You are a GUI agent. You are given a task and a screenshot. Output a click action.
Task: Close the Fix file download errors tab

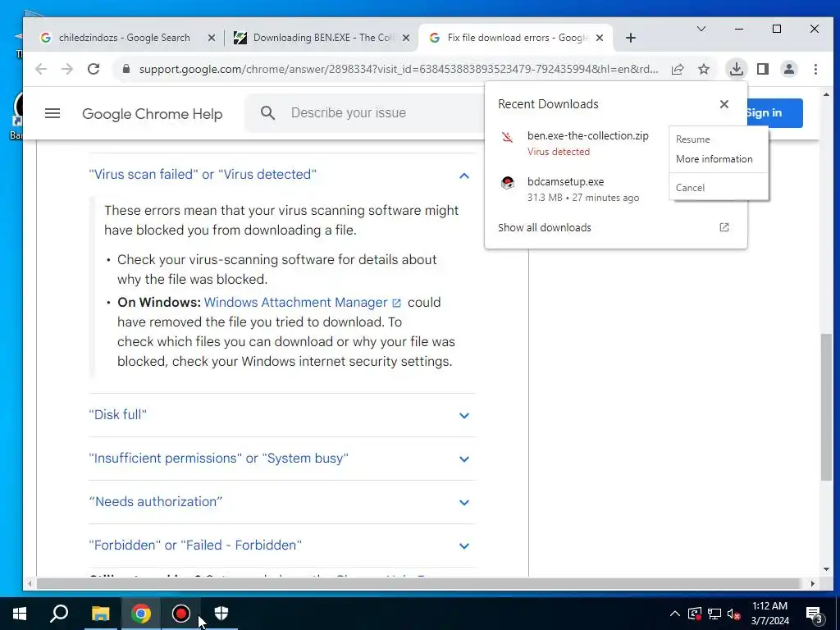tap(600, 38)
